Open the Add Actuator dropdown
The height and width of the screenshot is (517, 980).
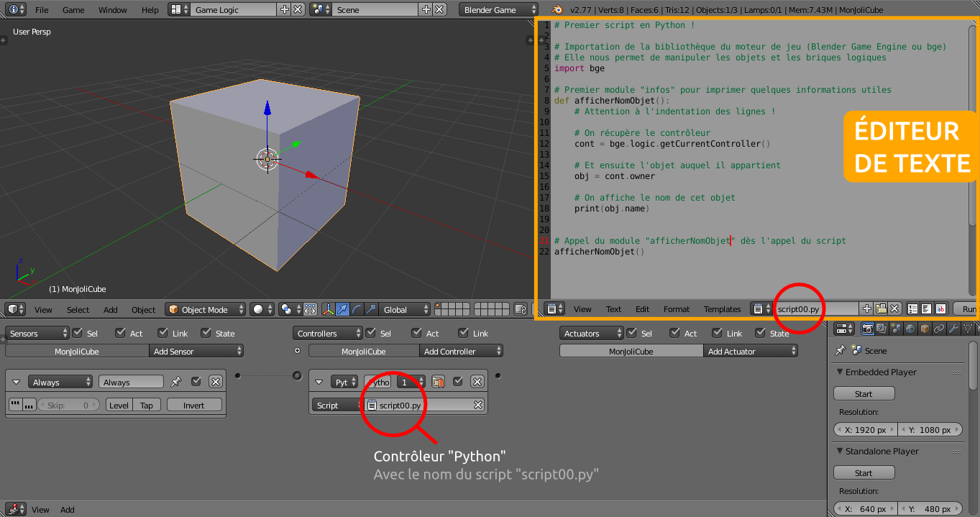pos(751,351)
